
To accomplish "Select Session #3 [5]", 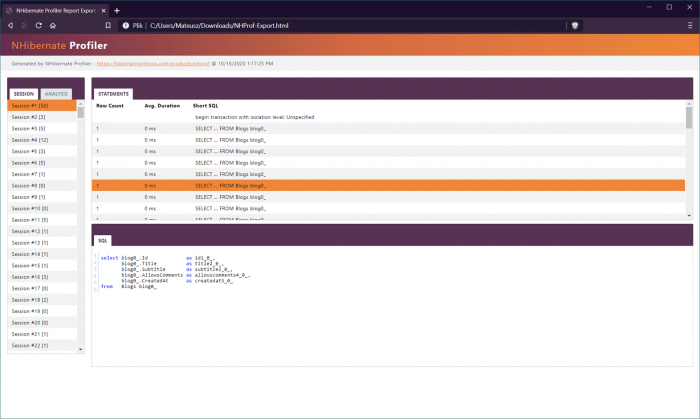I will 42,129.
